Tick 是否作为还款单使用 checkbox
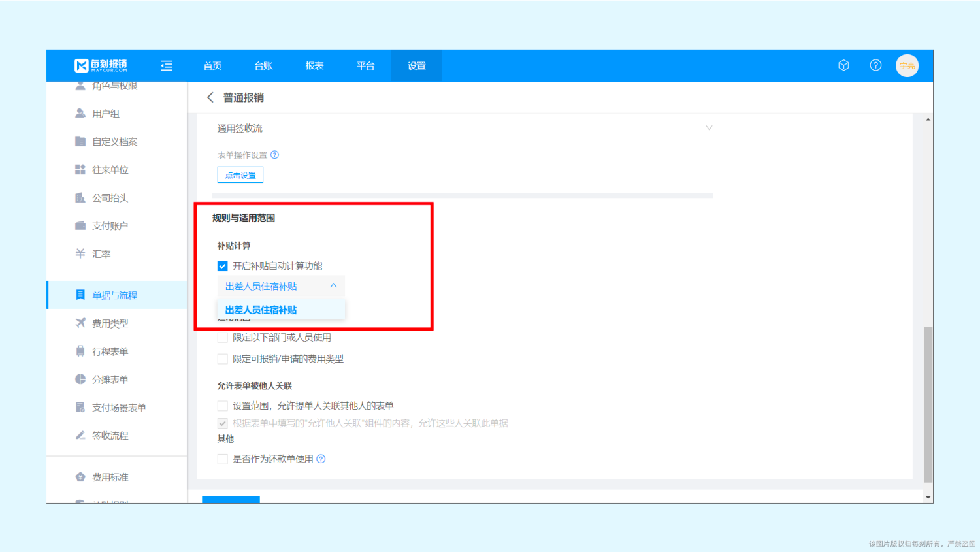 [223, 459]
